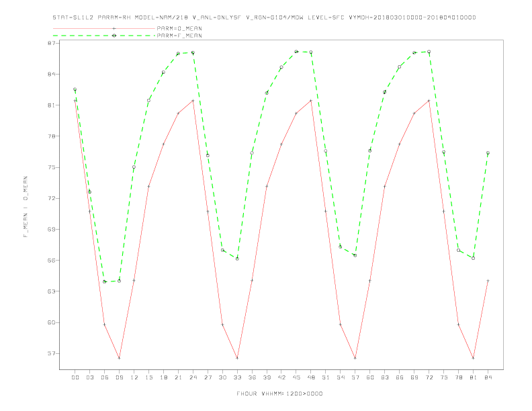
Task: Click x-axis tick label 54
Action: (341, 377)
